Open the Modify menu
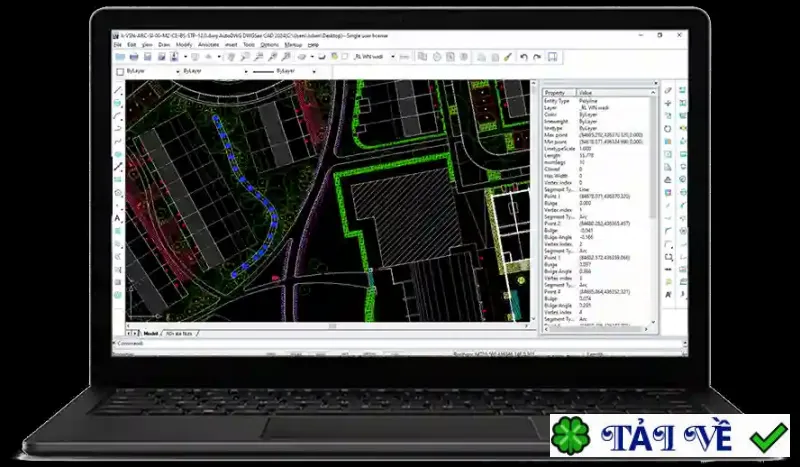Image resolution: width=800 pixels, height=467 pixels. coord(184,45)
